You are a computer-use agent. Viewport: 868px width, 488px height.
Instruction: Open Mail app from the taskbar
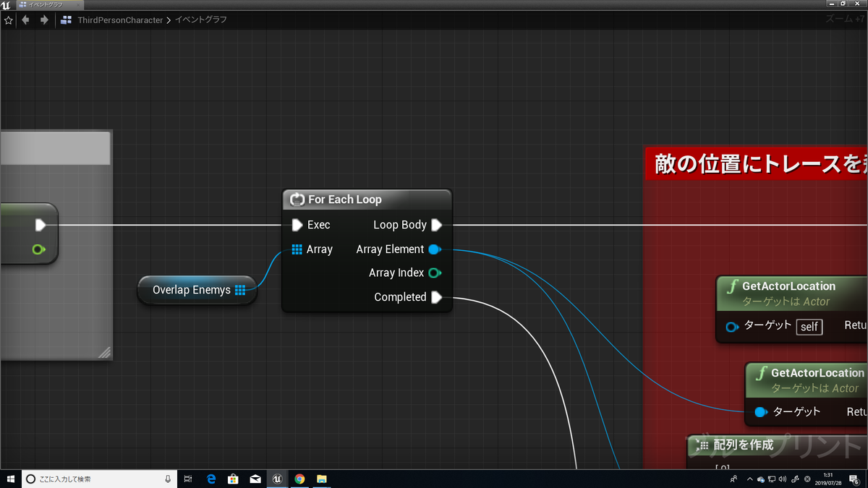[x=255, y=479]
